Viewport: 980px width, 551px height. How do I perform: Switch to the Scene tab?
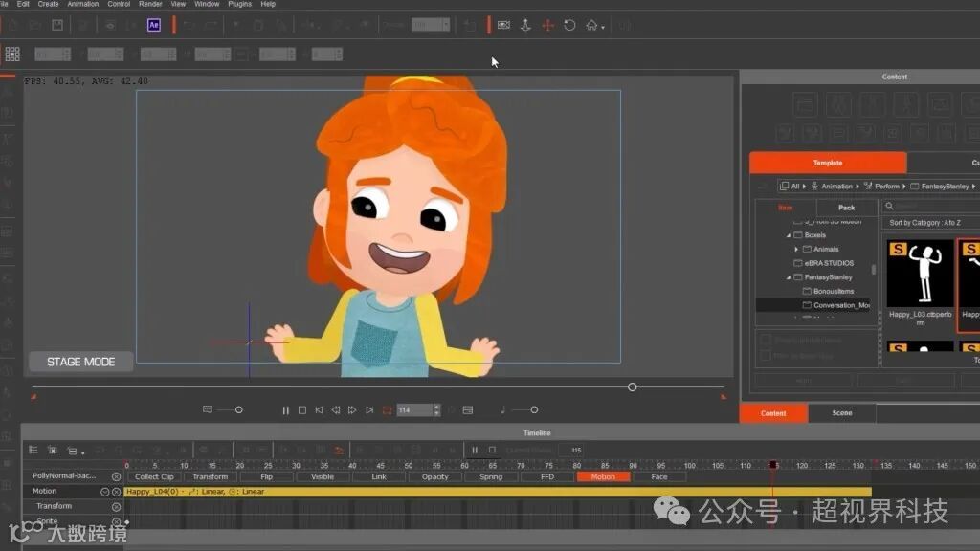coord(842,413)
